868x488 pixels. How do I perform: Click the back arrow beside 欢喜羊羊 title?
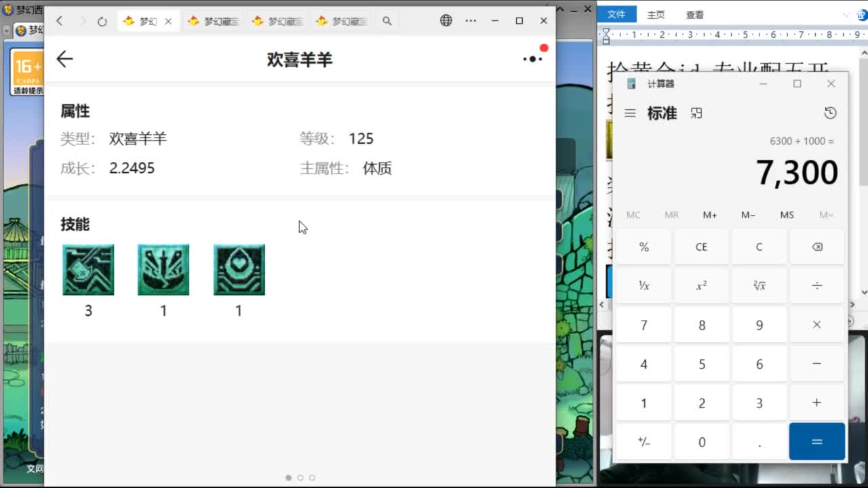(64, 59)
